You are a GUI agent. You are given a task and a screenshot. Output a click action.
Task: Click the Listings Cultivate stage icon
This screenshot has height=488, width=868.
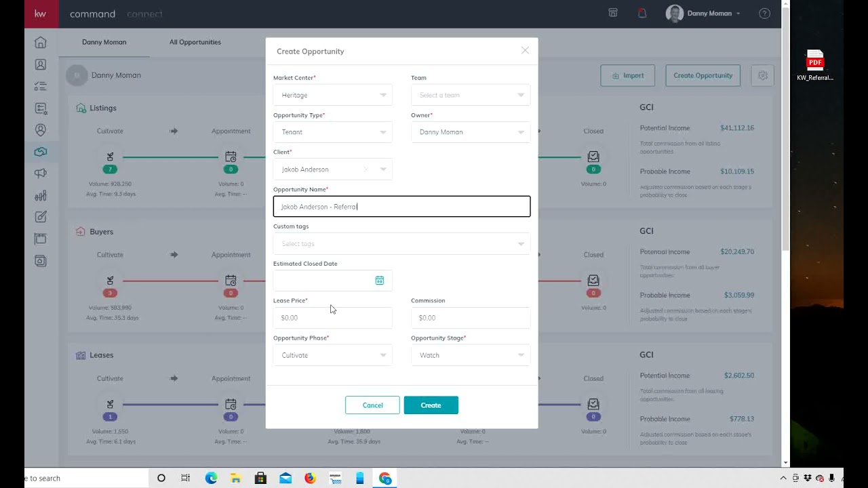click(110, 157)
